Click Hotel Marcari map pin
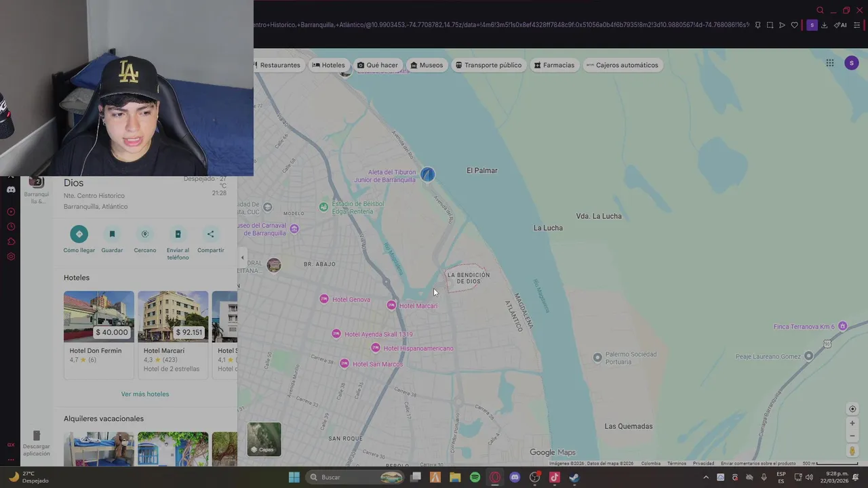 point(391,305)
